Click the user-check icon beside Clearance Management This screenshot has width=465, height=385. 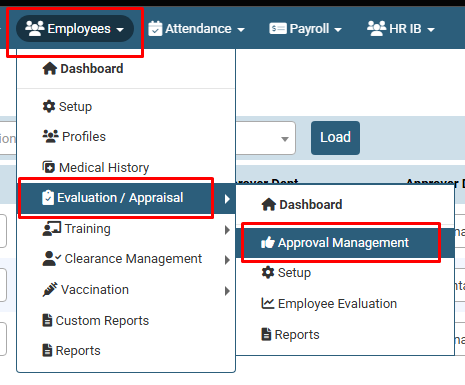(52, 258)
